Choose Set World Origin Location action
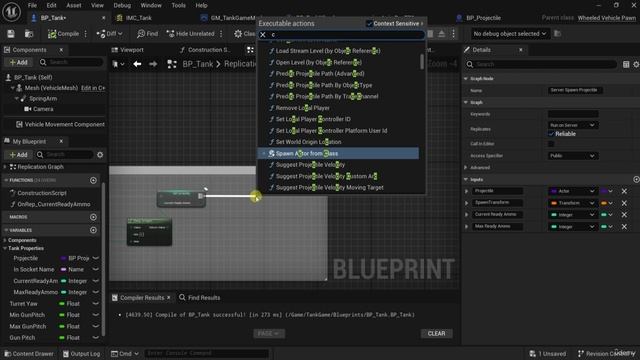Screen dimensions: 640x360 pos(308,142)
